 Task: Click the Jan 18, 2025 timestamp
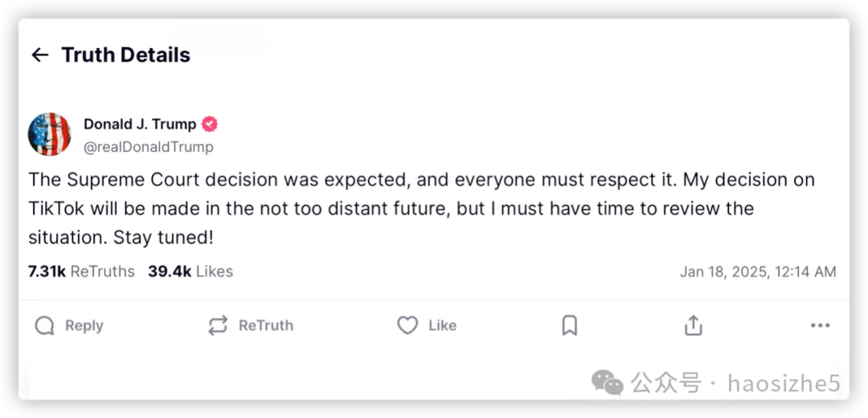tap(758, 272)
